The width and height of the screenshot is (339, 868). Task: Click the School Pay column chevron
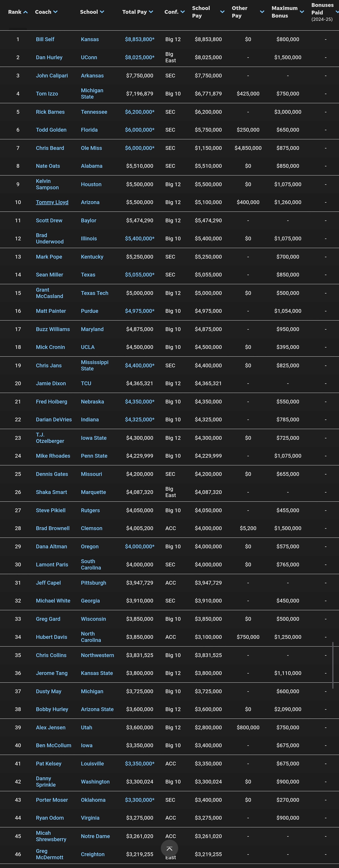pyautogui.click(x=222, y=12)
